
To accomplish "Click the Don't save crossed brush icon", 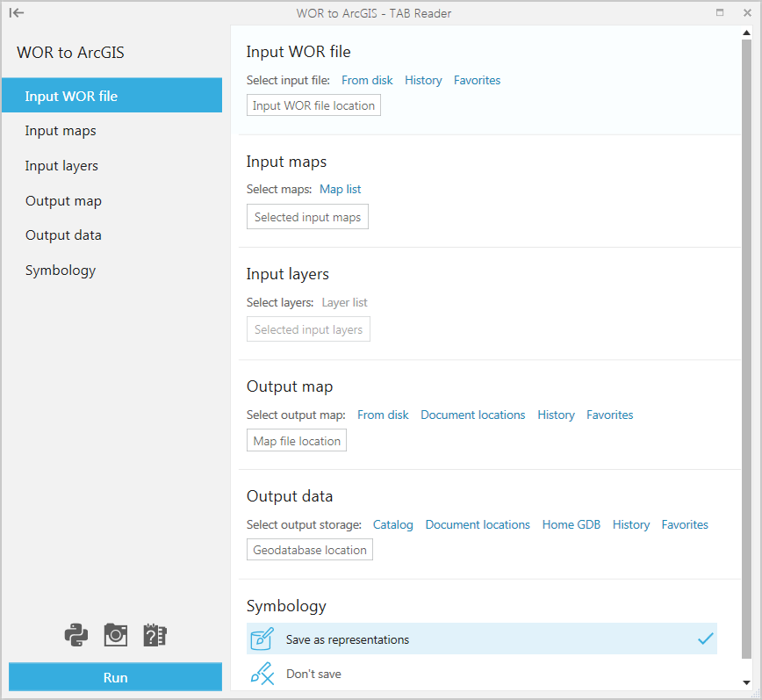I will (x=262, y=674).
